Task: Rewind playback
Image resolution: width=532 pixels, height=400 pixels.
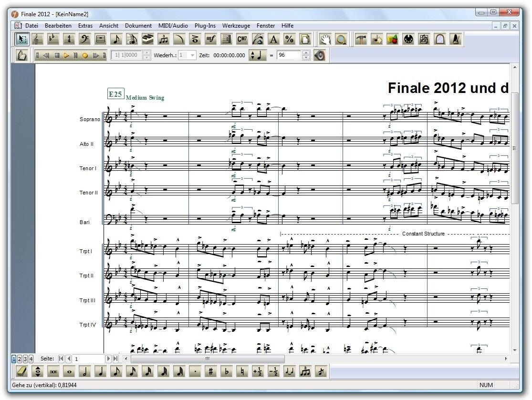Action: click(x=47, y=55)
